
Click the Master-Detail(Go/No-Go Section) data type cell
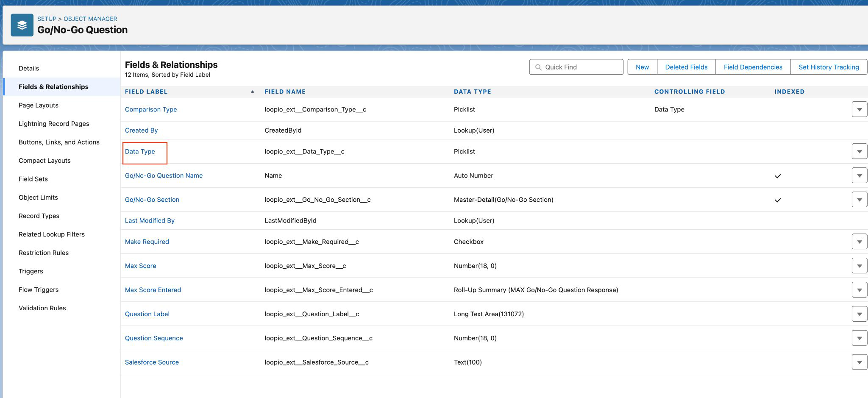coord(504,200)
